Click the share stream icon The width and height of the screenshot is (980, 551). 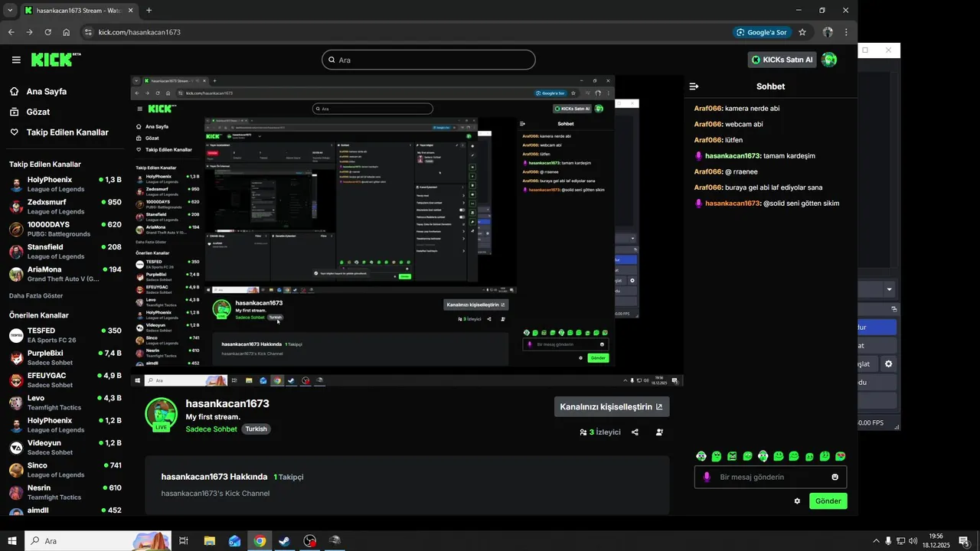(x=635, y=432)
